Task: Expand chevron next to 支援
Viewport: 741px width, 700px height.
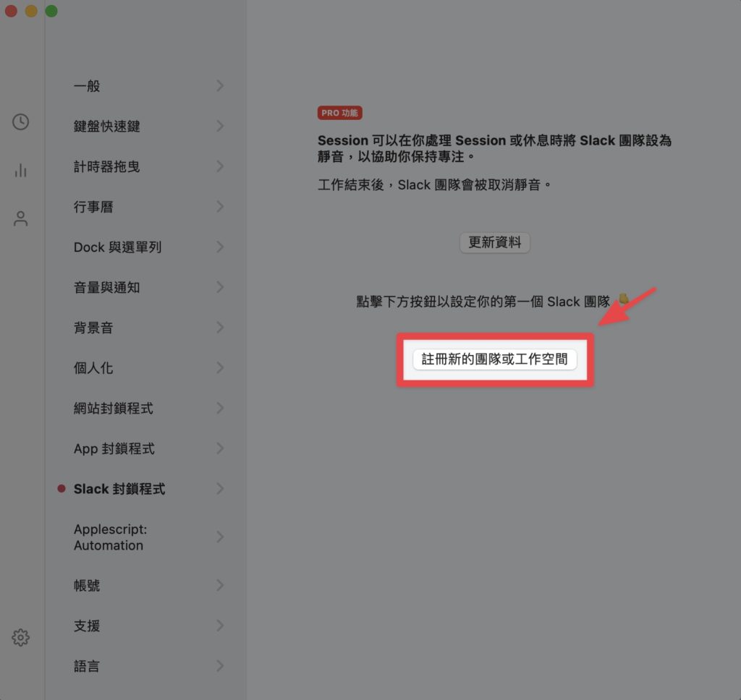Action: tap(220, 626)
